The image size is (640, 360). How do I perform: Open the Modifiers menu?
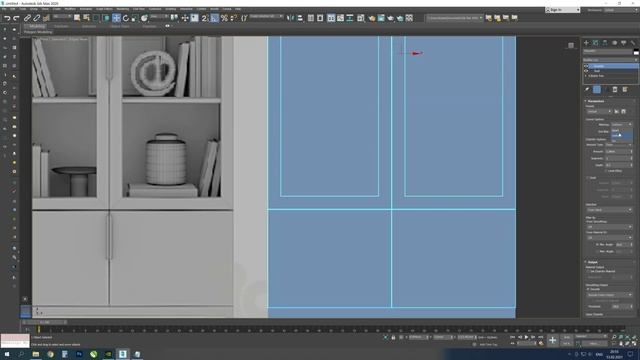click(x=70, y=9)
